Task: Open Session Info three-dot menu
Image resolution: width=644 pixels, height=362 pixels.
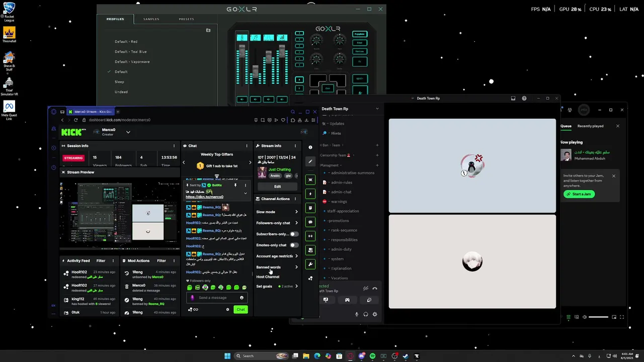Action: click(174, 146)
